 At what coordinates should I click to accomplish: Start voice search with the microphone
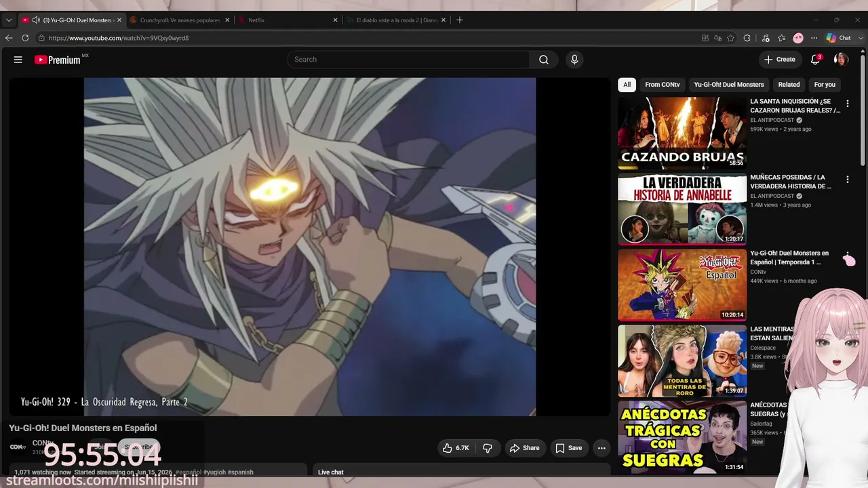[574, 60]
